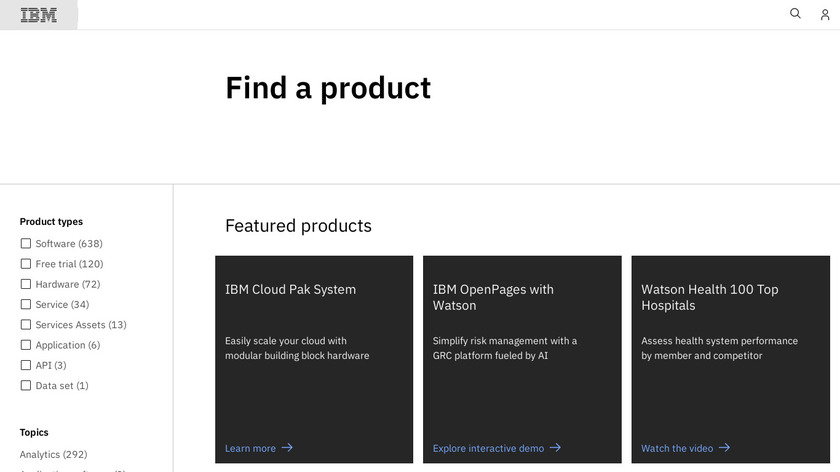The image size is (840, 472).
Task: Toggle the Services Assets checkbox
Action: pyautogui.click(x=26, y=325)
